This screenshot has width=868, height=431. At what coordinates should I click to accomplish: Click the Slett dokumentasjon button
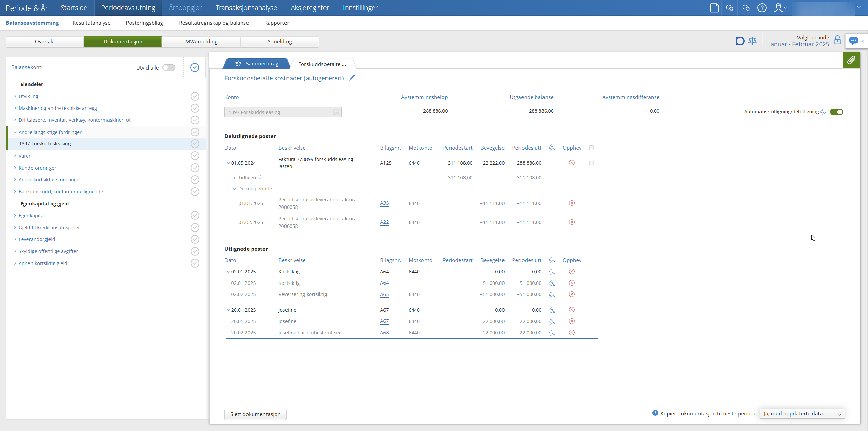[255, 414]
